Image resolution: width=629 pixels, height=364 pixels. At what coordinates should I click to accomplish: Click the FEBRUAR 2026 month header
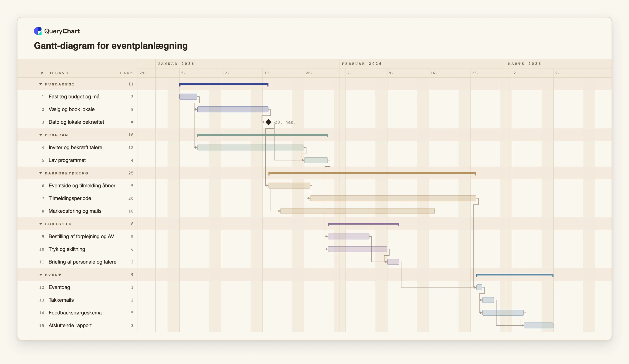[362, 64]
